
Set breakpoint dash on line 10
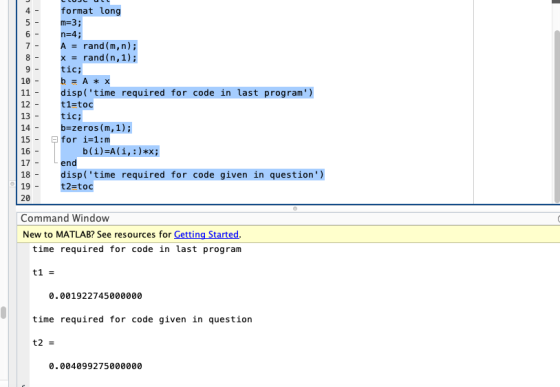coord(37,81)
